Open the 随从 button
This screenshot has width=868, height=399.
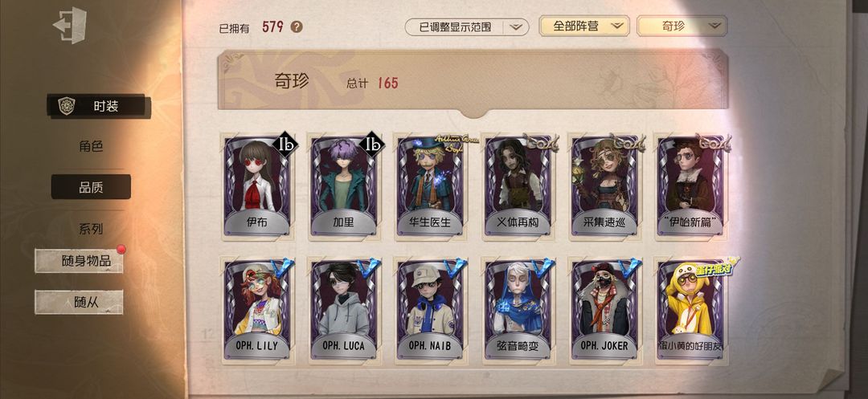point(79,303)
